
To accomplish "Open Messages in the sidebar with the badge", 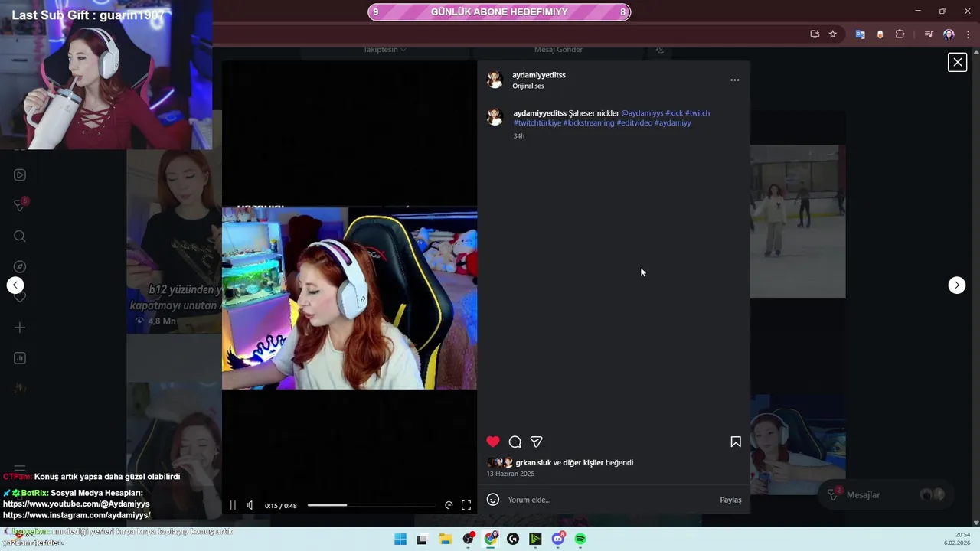I will click(20, 205).
